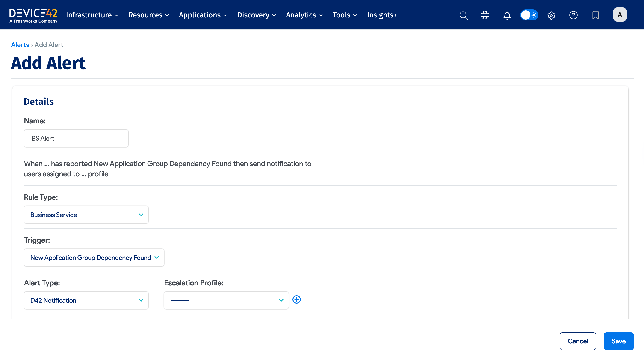Open the global search magnifier icon
This screenshot has width=644, height=354.
[463, 15]
